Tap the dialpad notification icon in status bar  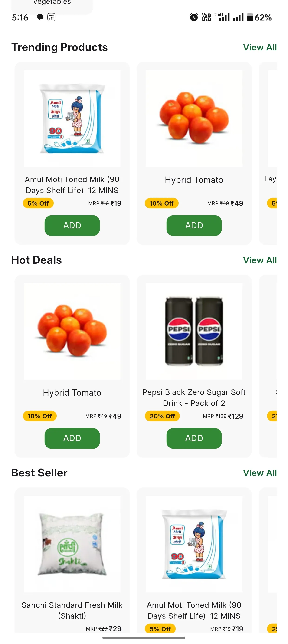click(x=51, y=17)
